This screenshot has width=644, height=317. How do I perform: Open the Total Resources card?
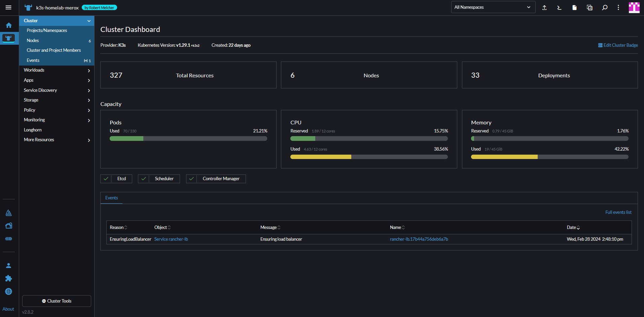tap(188, 75)
